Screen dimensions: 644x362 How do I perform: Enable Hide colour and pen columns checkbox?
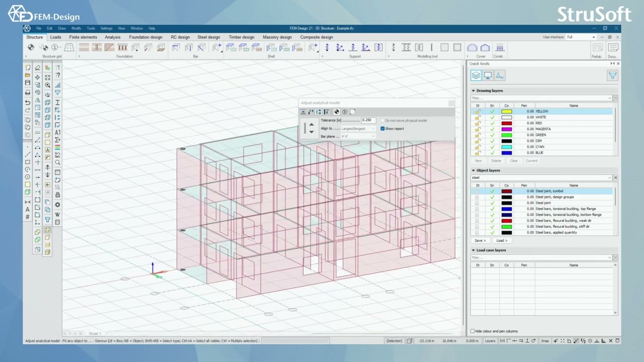pyautogui.click(x=472, y=331)
